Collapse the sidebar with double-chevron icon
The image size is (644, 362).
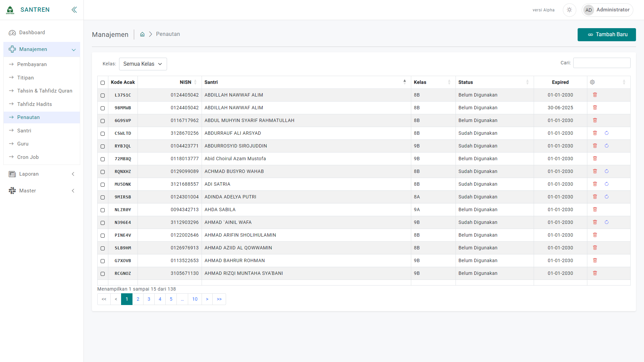pyautogui.click(x=74, y=10)
